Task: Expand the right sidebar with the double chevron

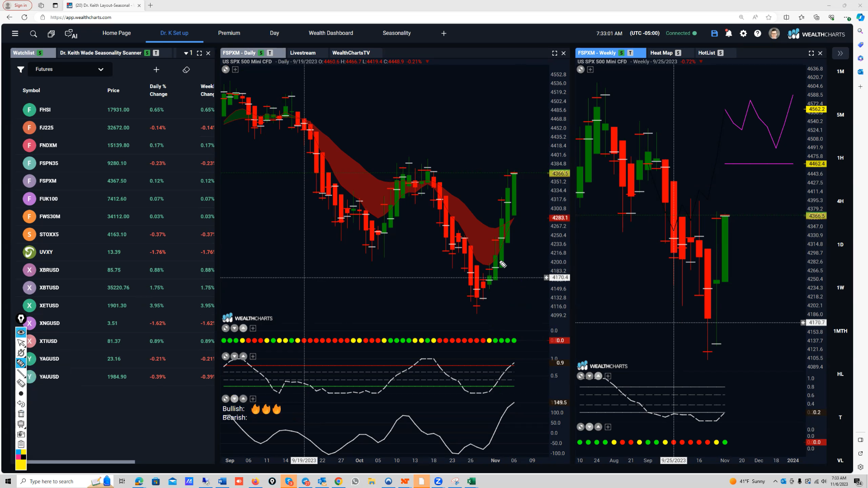Action: click(x=840, y=53)
